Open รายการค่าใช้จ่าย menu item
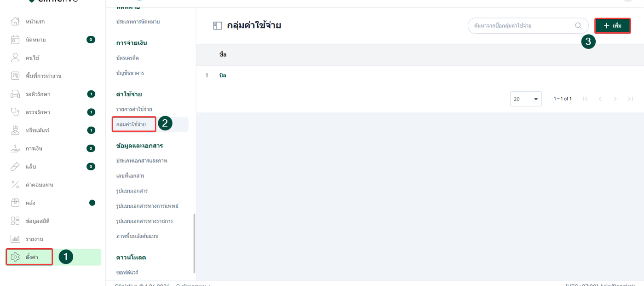The height and width of the screenshot is (286, 644). [134, 109]
